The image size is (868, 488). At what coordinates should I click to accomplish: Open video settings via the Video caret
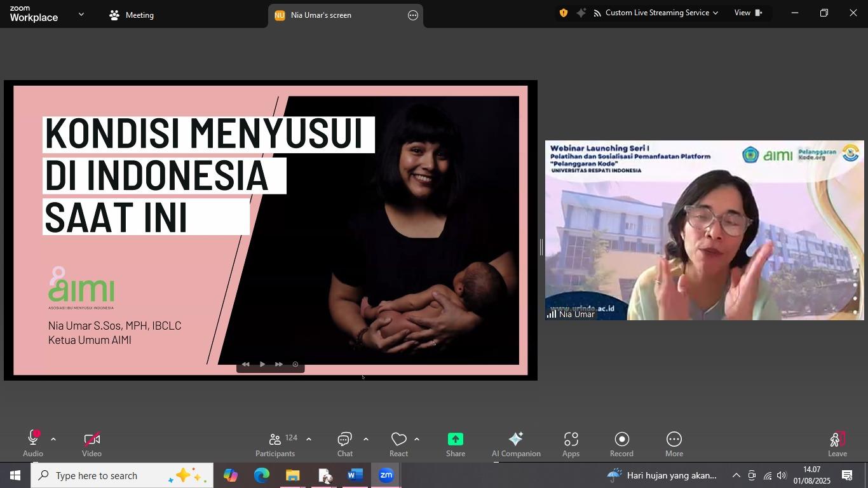point(112,438)
